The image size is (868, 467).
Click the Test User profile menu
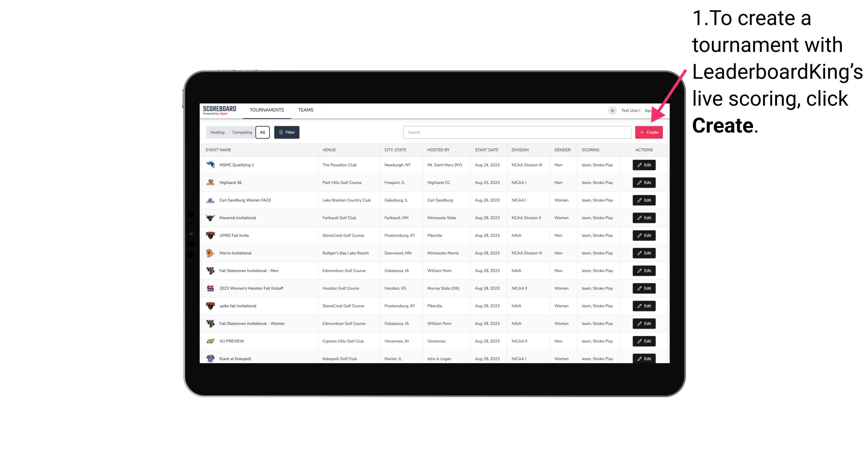pos(629,110)
